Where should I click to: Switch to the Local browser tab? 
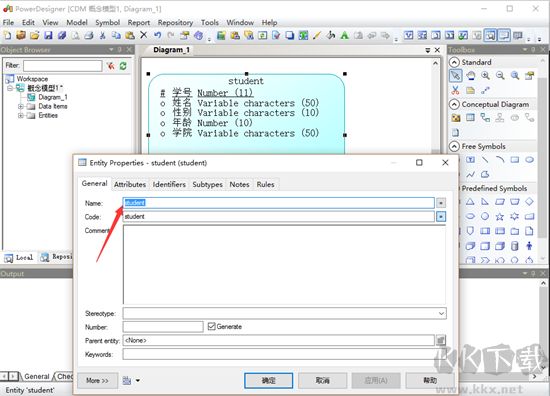(x=19, y=257)
